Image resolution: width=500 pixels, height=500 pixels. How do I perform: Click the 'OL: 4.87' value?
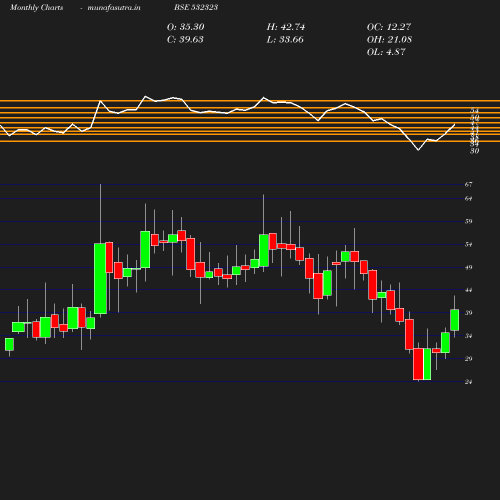386,52
